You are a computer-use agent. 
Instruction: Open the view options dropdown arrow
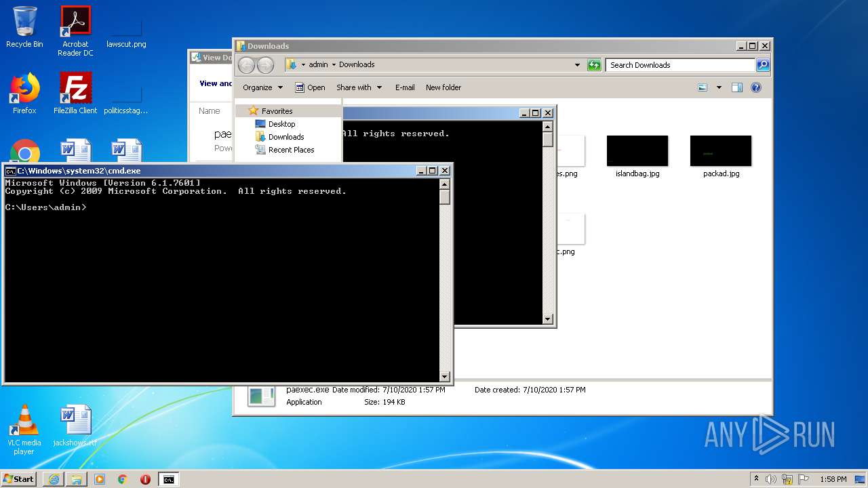tap(719, 87)
